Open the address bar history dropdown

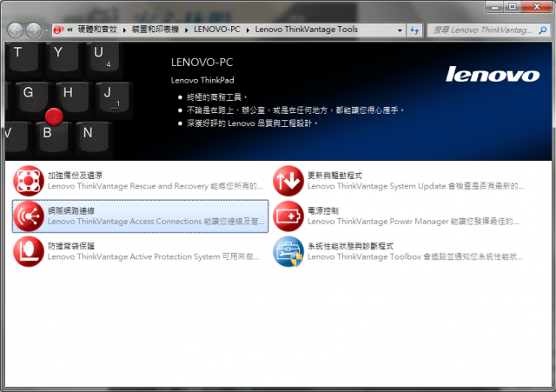[400, 30]
